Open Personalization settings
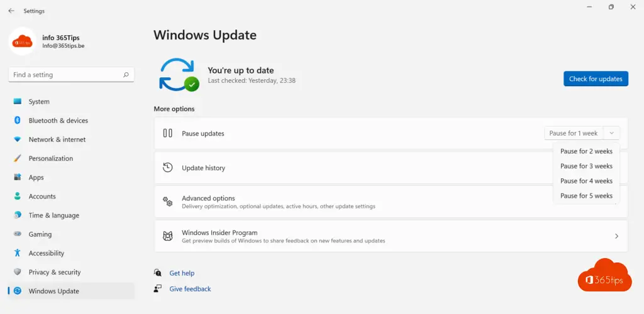644x314 pixels. [72, 158]
